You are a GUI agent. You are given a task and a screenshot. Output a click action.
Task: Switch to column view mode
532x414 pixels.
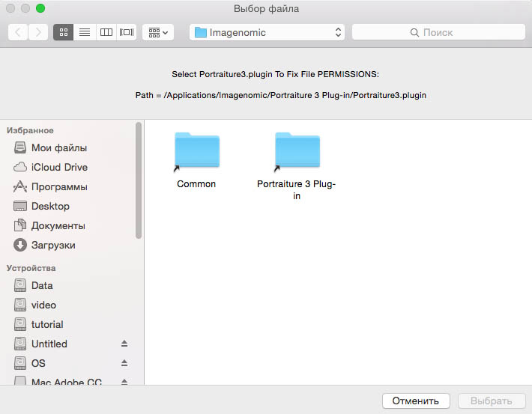(x=106, y=32)
